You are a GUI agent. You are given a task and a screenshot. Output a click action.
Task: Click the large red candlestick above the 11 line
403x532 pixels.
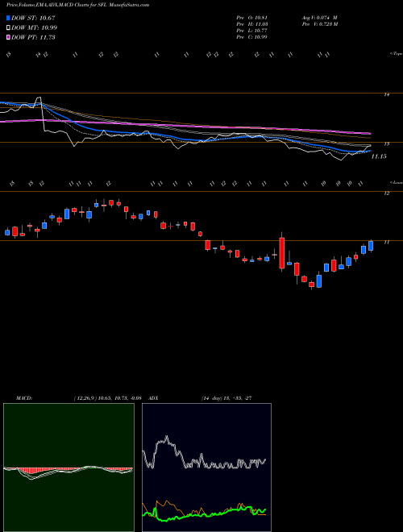pos(281,253)
